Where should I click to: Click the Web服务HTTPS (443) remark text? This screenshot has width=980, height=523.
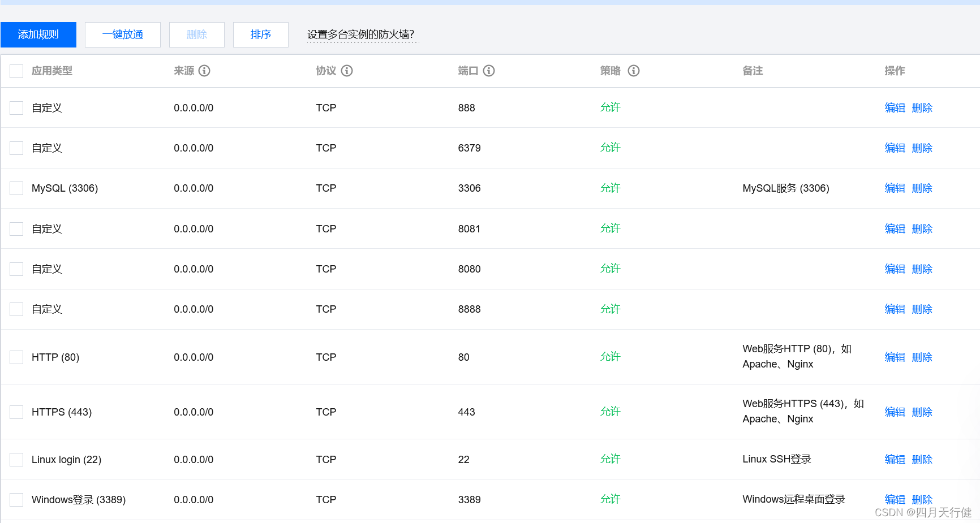pyautogui.click(x=803, y=412)
